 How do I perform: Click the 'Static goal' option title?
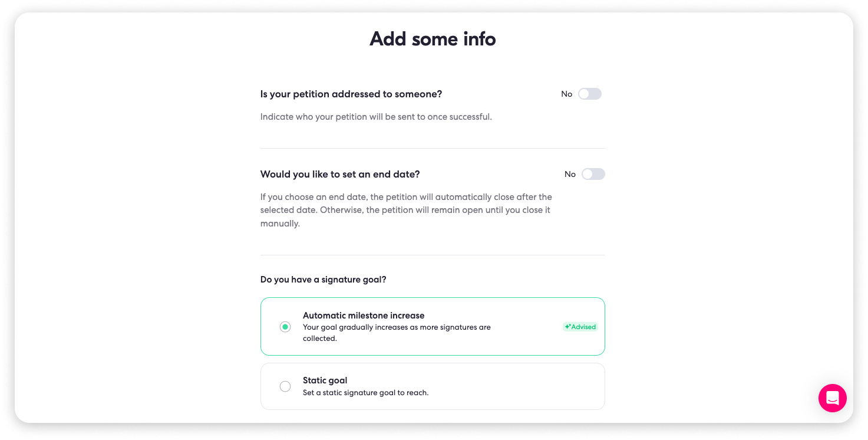click(x=325, y=380)
